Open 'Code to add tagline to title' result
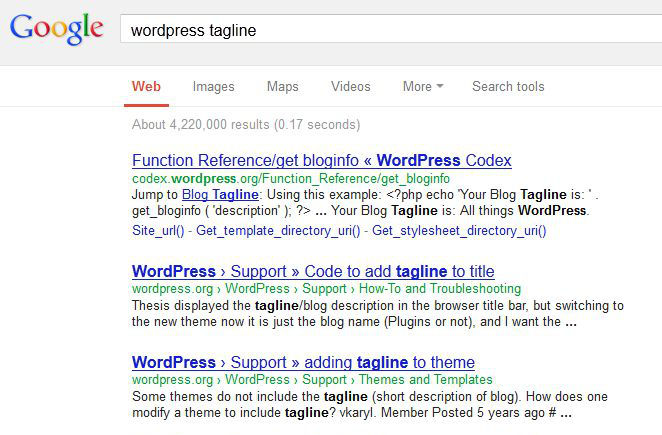This screenshot has height=435, width=662. click(313, 271)
